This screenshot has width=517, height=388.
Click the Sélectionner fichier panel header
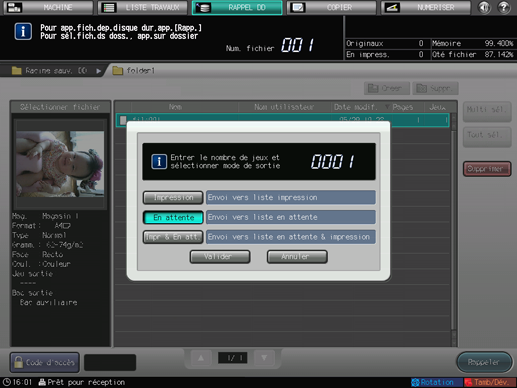tap(60, 107)
